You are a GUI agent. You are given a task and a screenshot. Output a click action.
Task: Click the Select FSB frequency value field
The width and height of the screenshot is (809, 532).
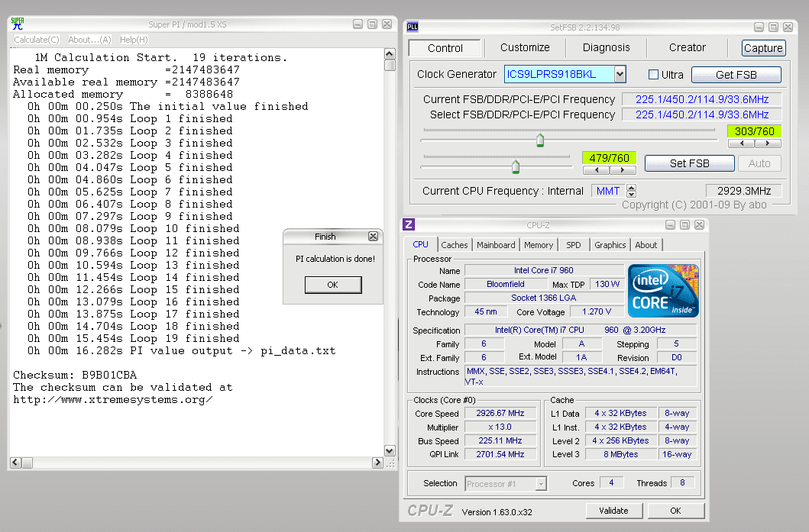click(x=702, y=114)
